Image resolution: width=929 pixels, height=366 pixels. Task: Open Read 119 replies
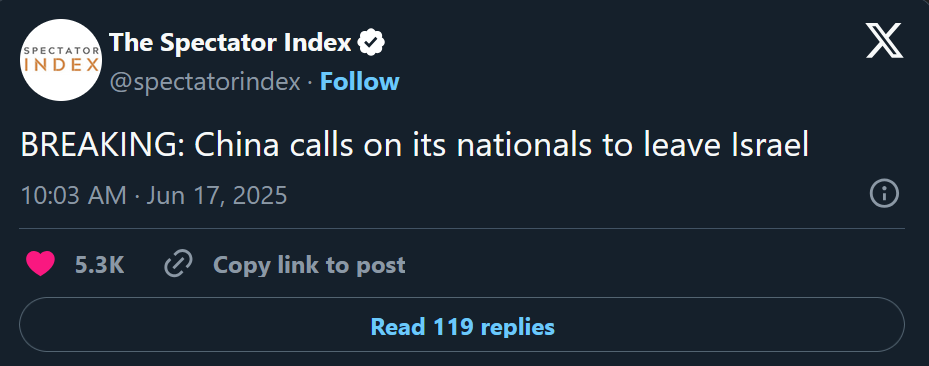coord(462,325)
